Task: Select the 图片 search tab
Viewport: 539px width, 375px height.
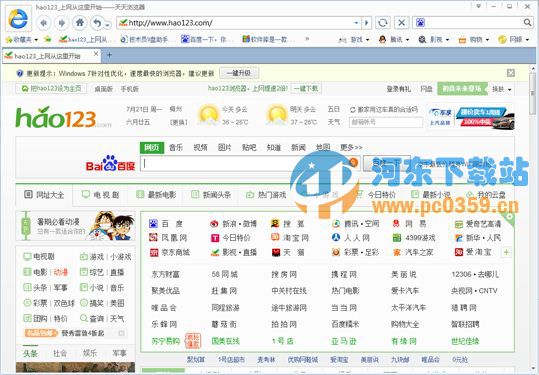Action: 224,147
